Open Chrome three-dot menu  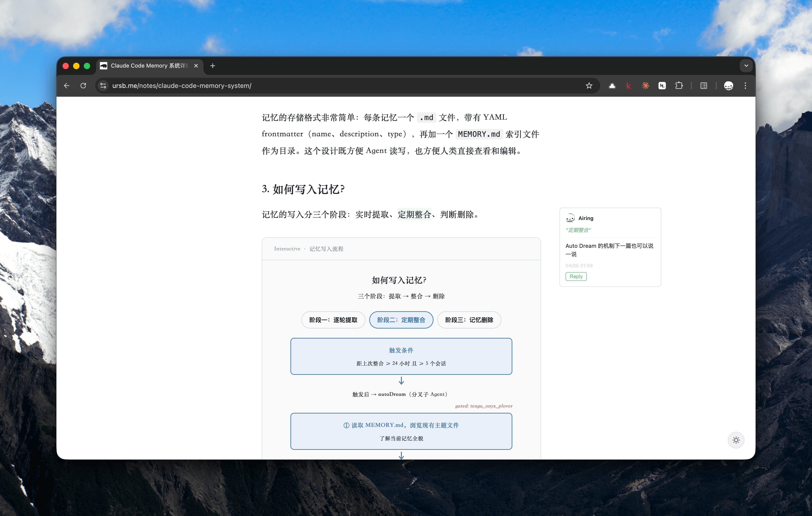[745, 86]
